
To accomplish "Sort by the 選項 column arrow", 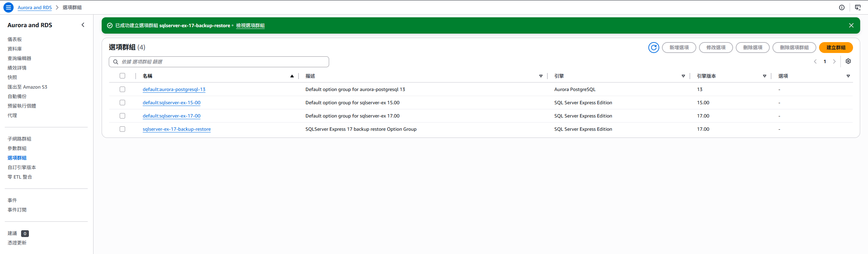I will pos(848,76).
